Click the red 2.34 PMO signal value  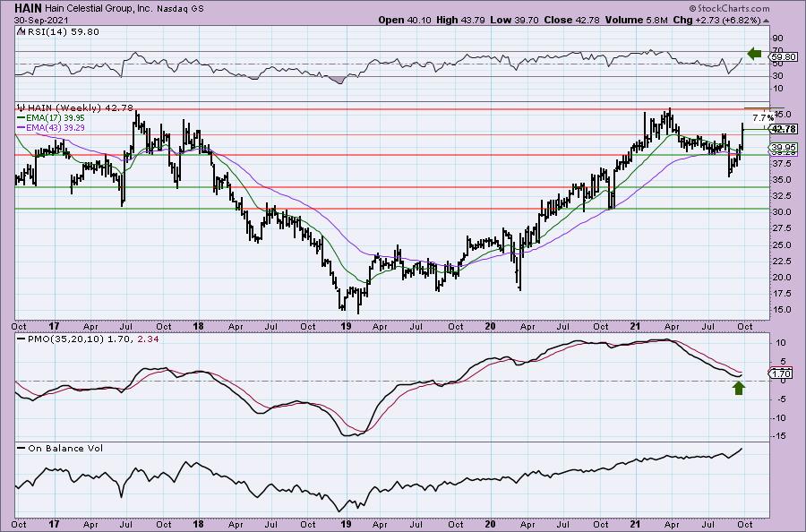tap(149, 339)
